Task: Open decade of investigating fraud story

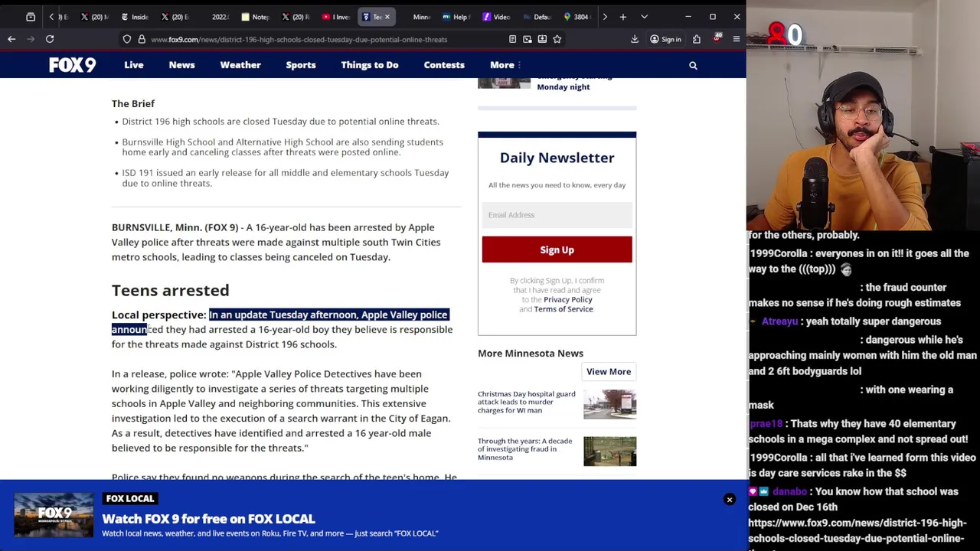Action: 525,449
